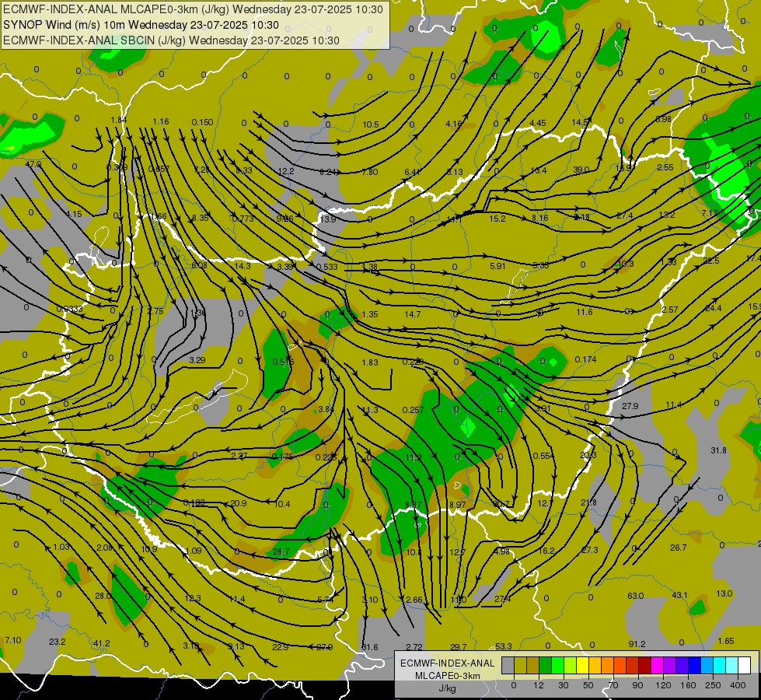Select the map value 1.16
This screenshot has height=700, width=761.
click(x=161, y=121)
